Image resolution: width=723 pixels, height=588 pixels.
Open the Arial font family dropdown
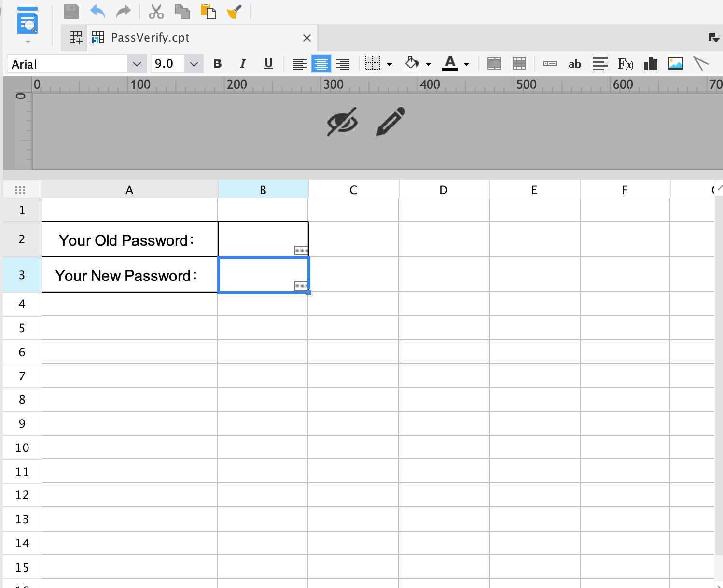[137, 64]
